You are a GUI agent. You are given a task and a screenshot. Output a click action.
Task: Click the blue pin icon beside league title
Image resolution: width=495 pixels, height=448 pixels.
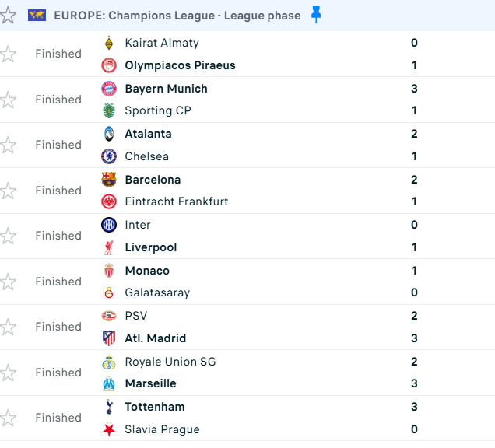click(x=315, y=16)
